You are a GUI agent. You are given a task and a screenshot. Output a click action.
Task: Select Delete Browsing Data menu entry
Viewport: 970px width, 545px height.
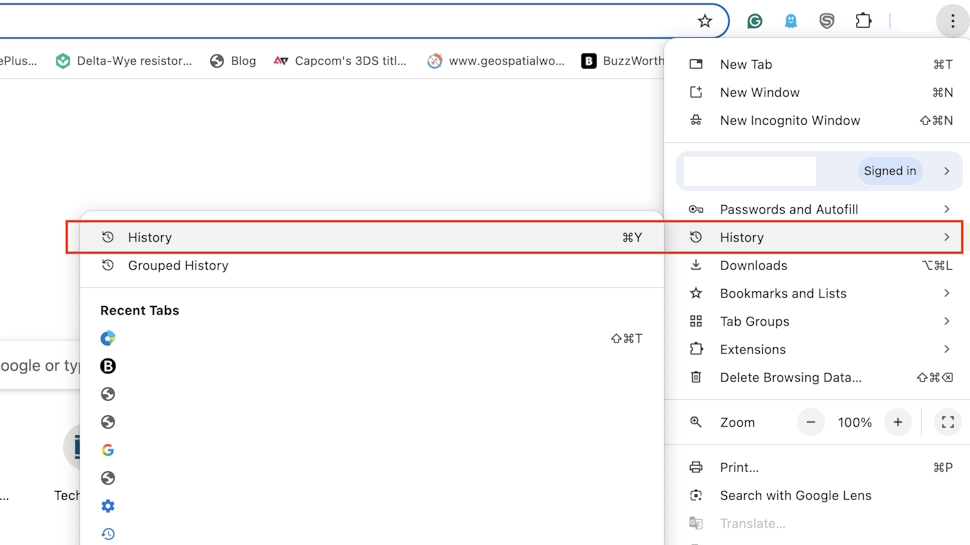click(817, 377)
